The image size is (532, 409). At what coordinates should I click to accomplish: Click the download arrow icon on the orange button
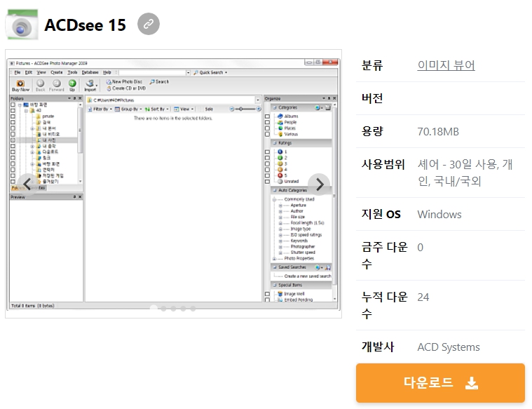[472, 383]
